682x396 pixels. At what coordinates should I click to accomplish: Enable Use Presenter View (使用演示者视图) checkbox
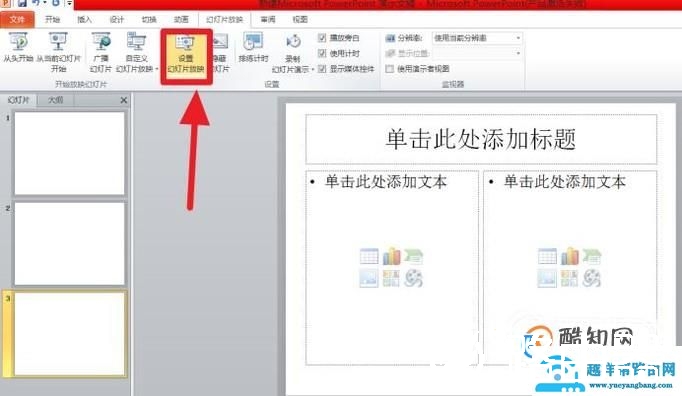coord(390,69)
